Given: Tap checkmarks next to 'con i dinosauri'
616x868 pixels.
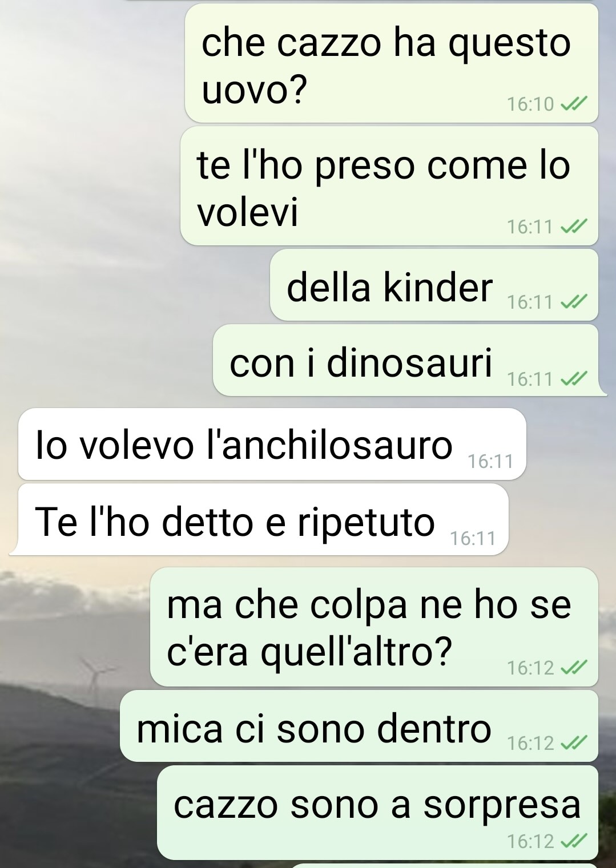Looking at the screenshot, I should [x=574, y=379].
